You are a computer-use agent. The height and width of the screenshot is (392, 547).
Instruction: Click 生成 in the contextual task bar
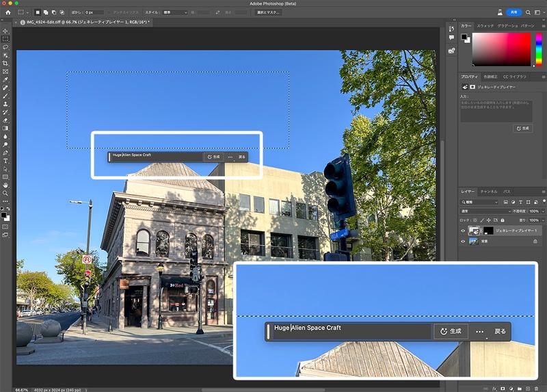213,157
